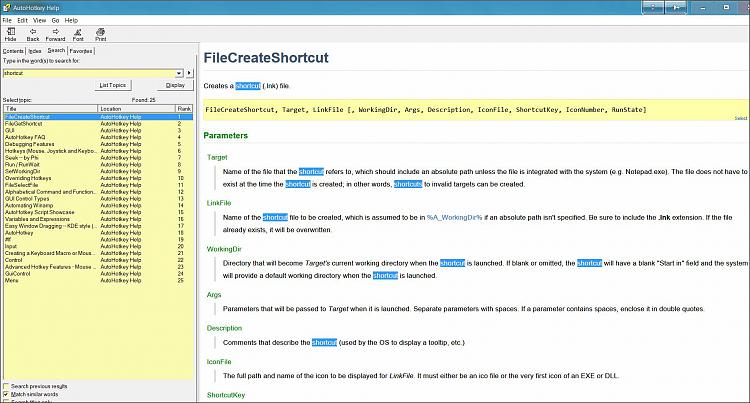Screen dimensions: 750x403
Task: Switch to the Search tab
Action: click(56, 50)
